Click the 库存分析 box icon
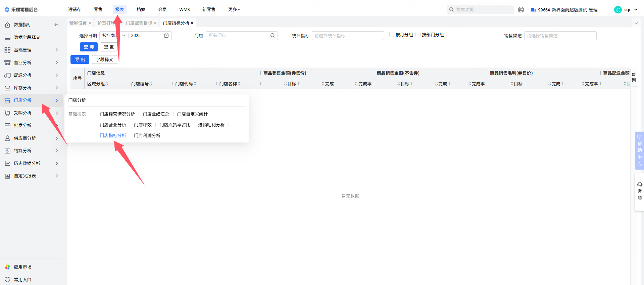The width and height of the screenshot is (644, 285). (x=7, y=88)
